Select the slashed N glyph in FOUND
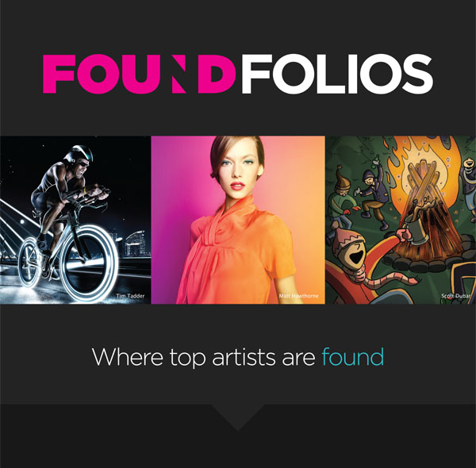This screenshot has width=476, height=468. coord(179,74)
